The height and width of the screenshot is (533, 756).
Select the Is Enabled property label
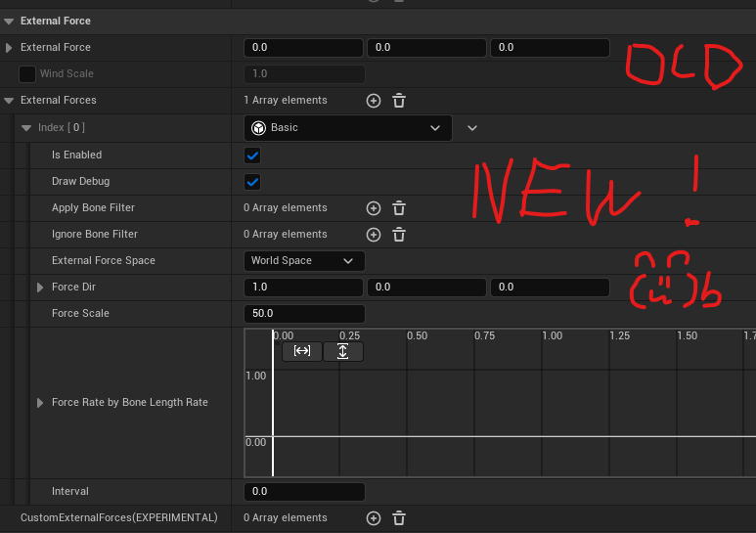(76, 155)
